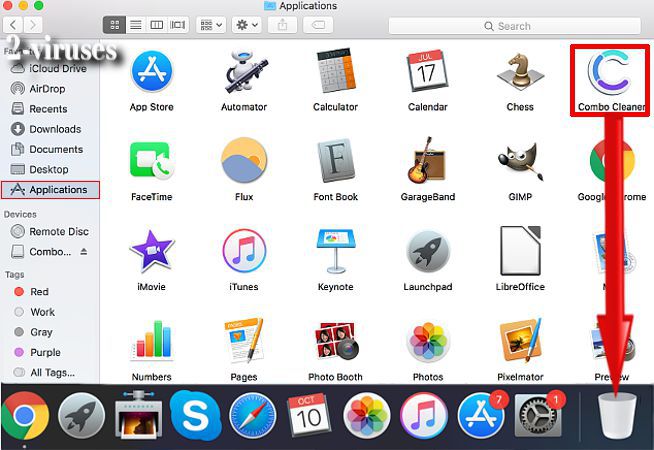Open the App Store application icon
The width and height of the screenshot is (654, 450).
pos(151,72)
